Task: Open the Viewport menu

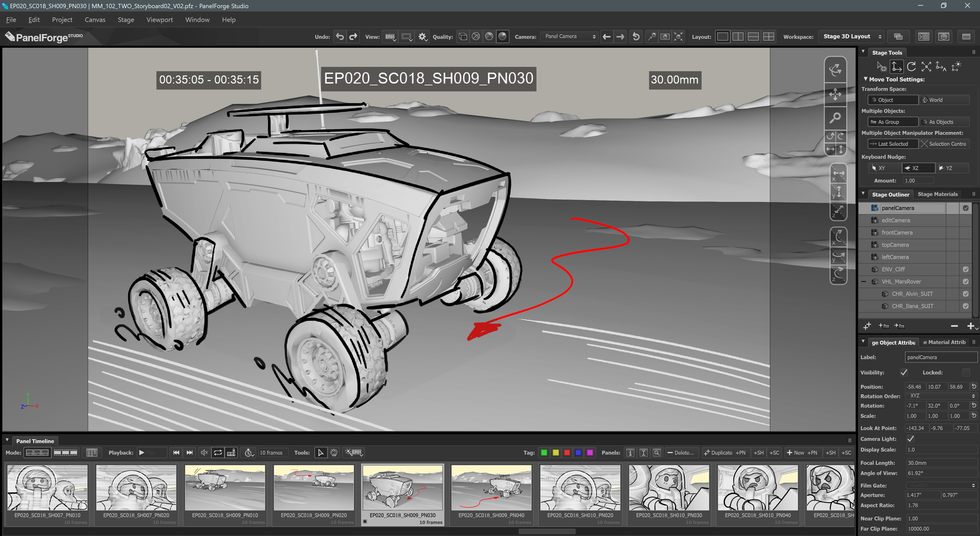Action: 160,20
